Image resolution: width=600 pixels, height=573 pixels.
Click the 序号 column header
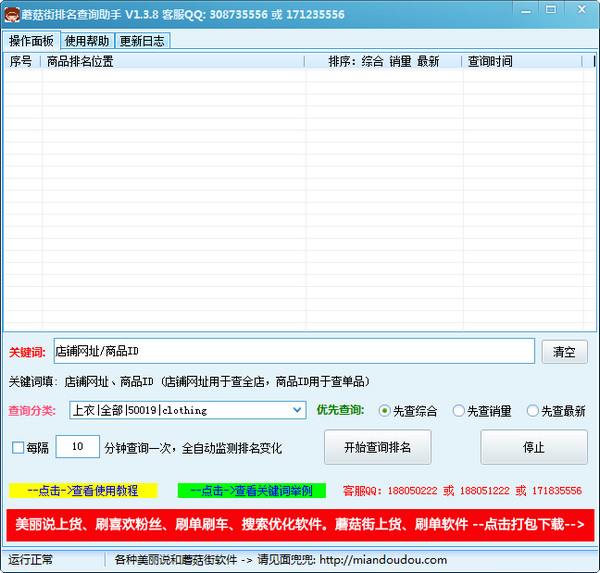(x=21, y=61)
